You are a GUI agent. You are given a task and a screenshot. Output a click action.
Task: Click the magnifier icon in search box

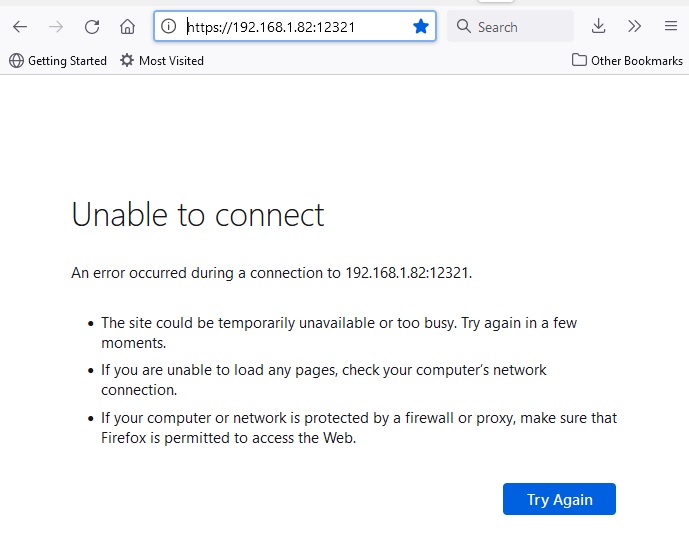pyautogui.click(x=463, y=26)
